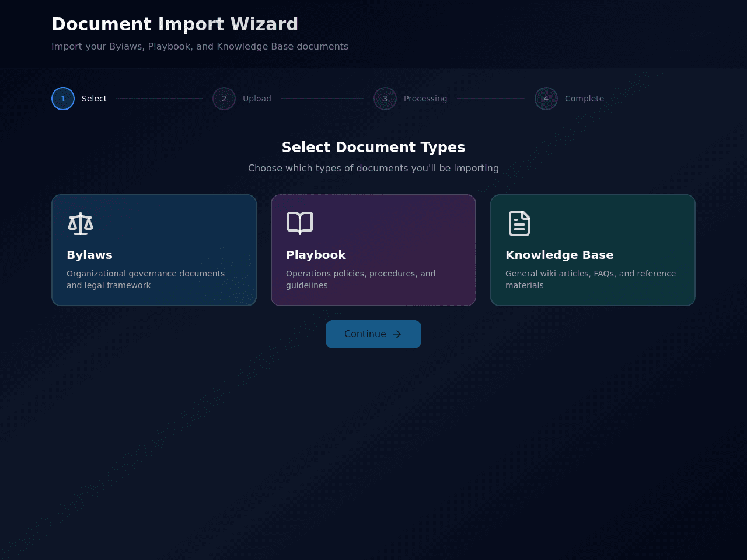Image resolution: width=747 pixels, height=560 pixels.
Task: Click the Select Document Types heading
Action: click(x=373, y=147)
